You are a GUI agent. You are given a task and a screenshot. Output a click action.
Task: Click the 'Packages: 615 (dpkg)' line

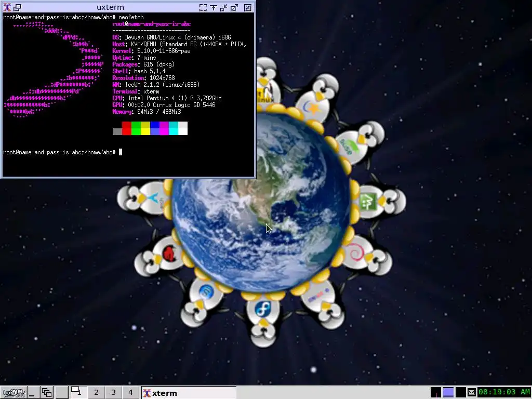(x=143, y=64)
